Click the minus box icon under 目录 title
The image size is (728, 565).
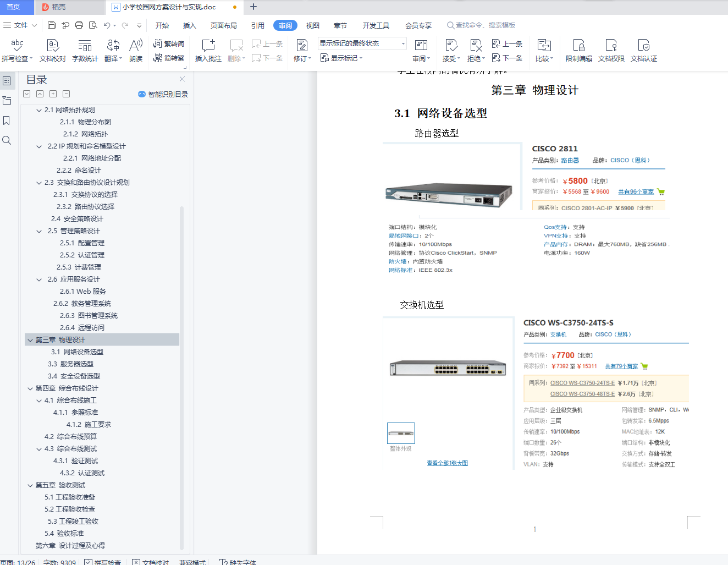66,94
